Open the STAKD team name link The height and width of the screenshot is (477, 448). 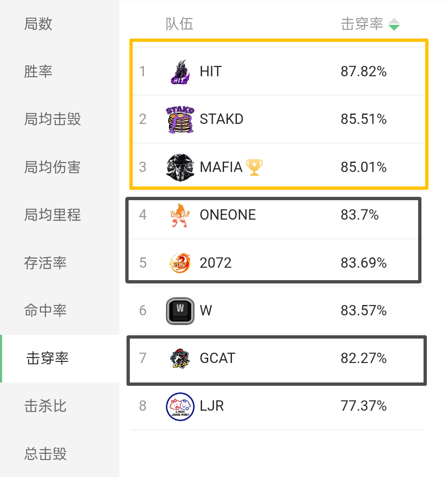222,119
